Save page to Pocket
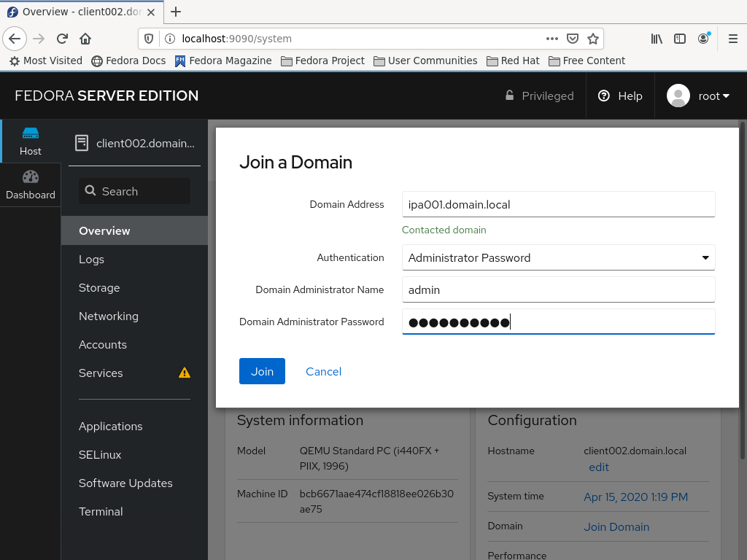Image resolution: width=747 pixels, height=560 pixels. point(572,39)
